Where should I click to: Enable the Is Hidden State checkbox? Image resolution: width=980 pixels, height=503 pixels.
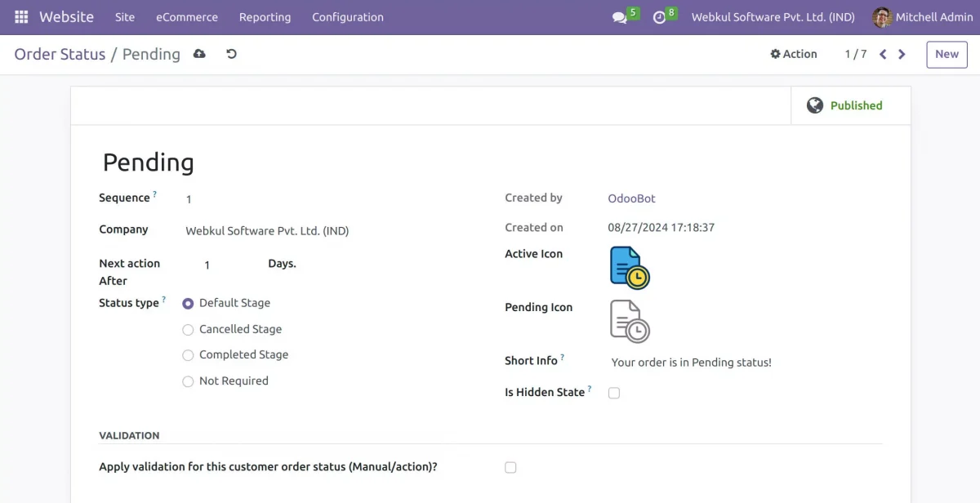click(614, 393)
